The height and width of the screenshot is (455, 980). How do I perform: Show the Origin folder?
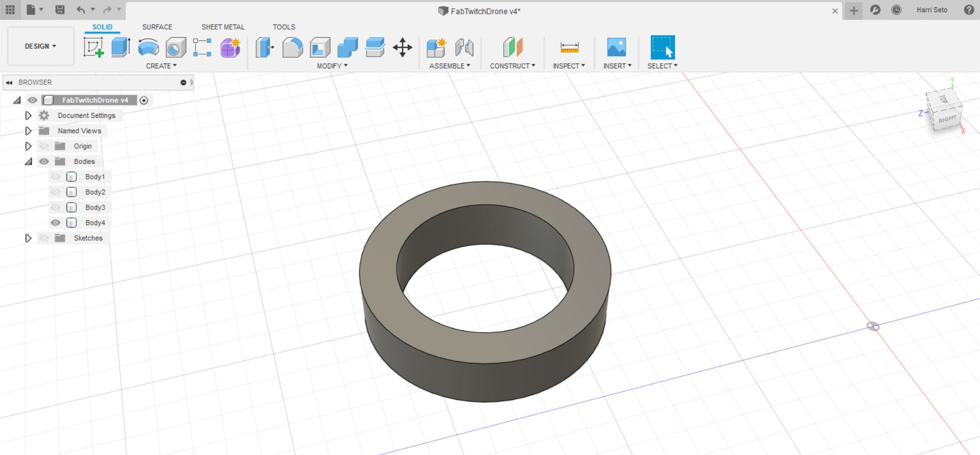[44, 146]
